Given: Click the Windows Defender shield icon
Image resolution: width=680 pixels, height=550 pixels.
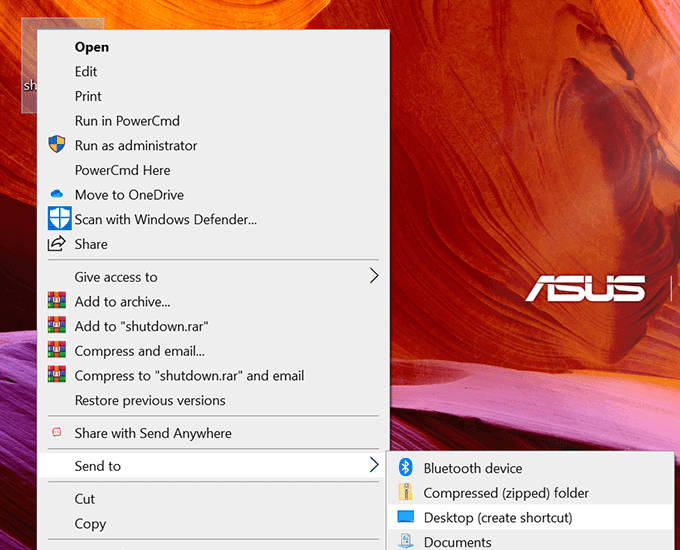Looking at the screenshot, I should click(59, 218).
